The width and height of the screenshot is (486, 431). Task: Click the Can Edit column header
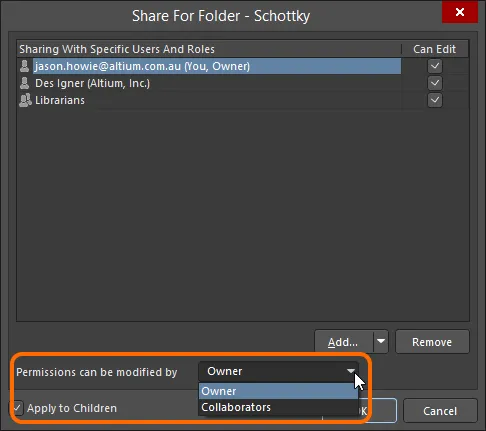click(434, 49)
